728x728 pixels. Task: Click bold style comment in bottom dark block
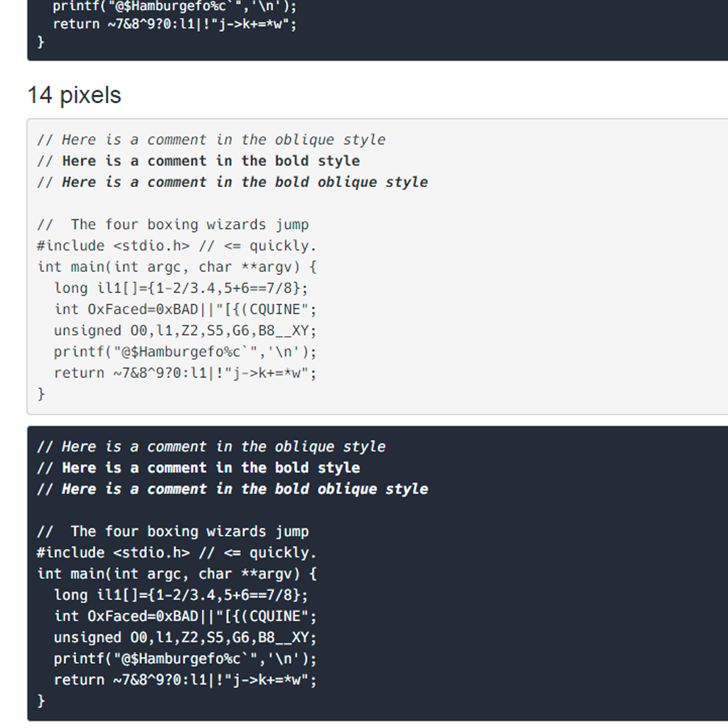point(198,469)
